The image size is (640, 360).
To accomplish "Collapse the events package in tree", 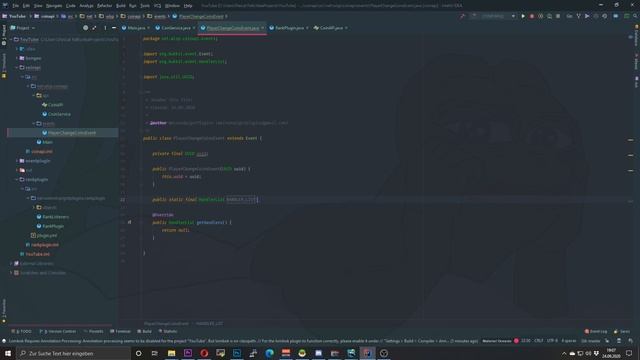I will [34, 124].
